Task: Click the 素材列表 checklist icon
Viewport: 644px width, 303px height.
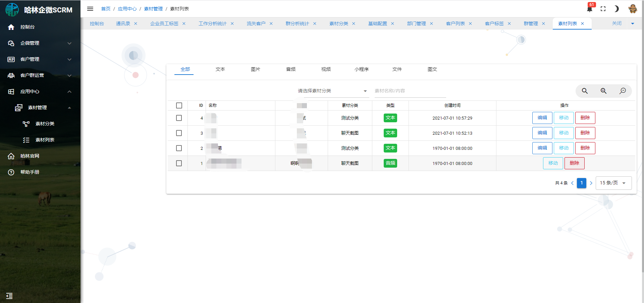Action: [x=26, y=140]
